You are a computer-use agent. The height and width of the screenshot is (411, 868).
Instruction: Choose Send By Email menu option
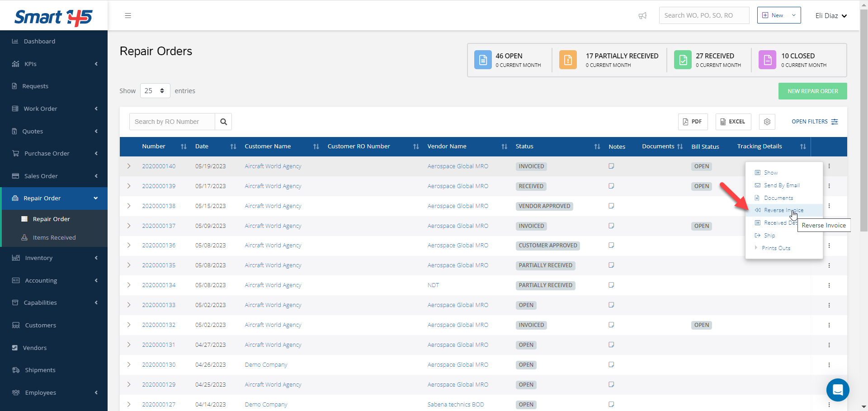(x=781, y=185)
